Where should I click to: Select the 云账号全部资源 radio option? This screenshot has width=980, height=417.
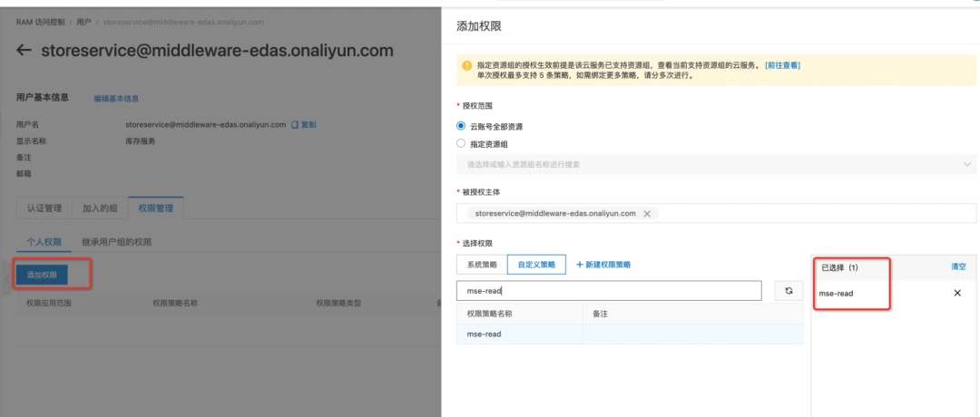pos(461,126)
